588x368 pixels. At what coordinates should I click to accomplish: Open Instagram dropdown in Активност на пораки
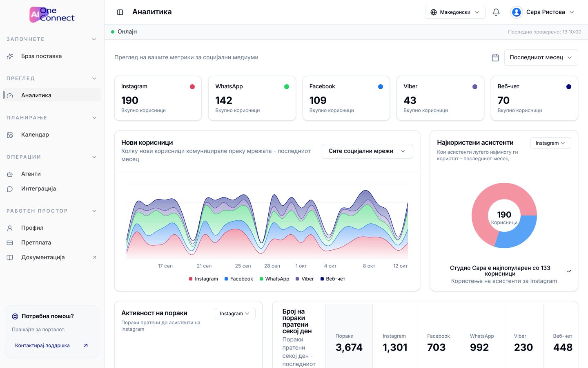click(x=235, y=314)
